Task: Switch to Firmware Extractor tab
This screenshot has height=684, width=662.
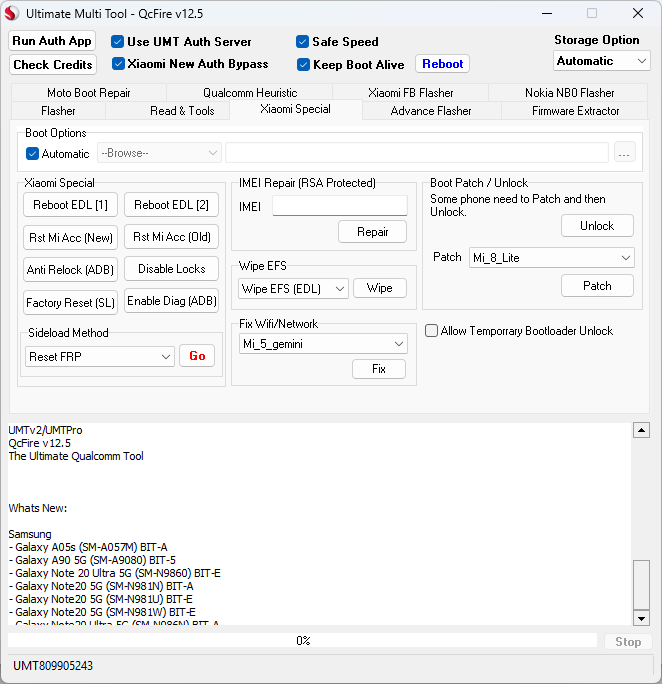Action: 575,111
